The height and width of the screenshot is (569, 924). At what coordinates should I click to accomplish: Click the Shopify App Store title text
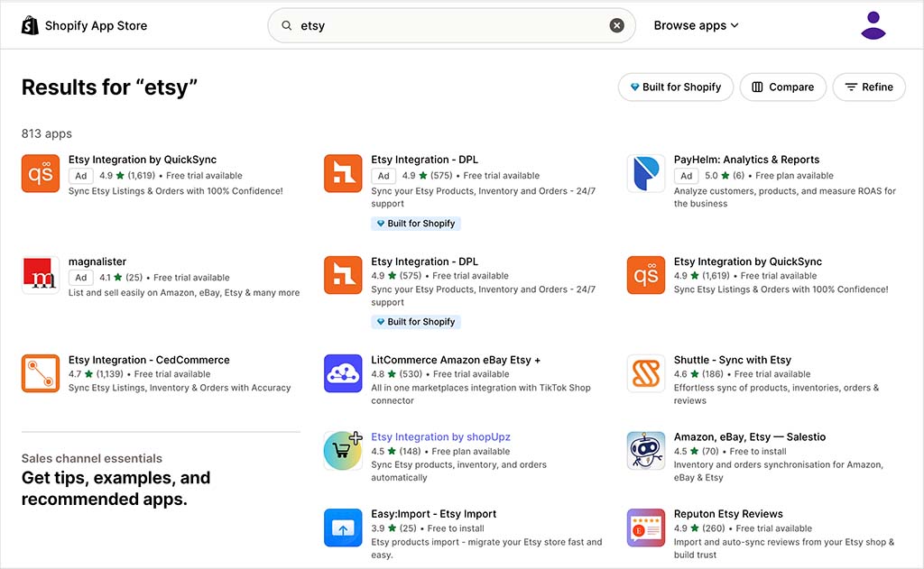point(96,26)
